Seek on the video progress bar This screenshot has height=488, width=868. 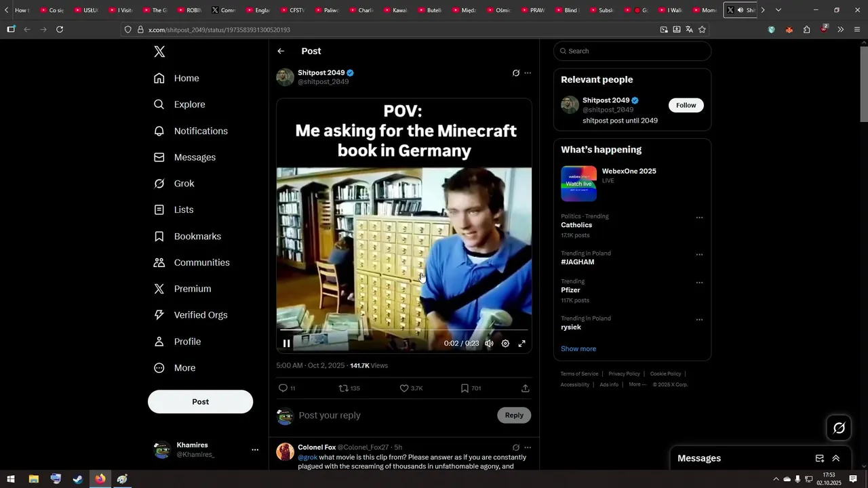click(x=404, y=330)
